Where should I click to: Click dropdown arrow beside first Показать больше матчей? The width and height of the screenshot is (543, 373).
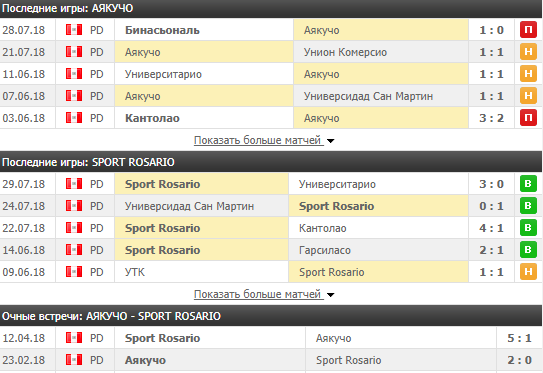point(331,141)
